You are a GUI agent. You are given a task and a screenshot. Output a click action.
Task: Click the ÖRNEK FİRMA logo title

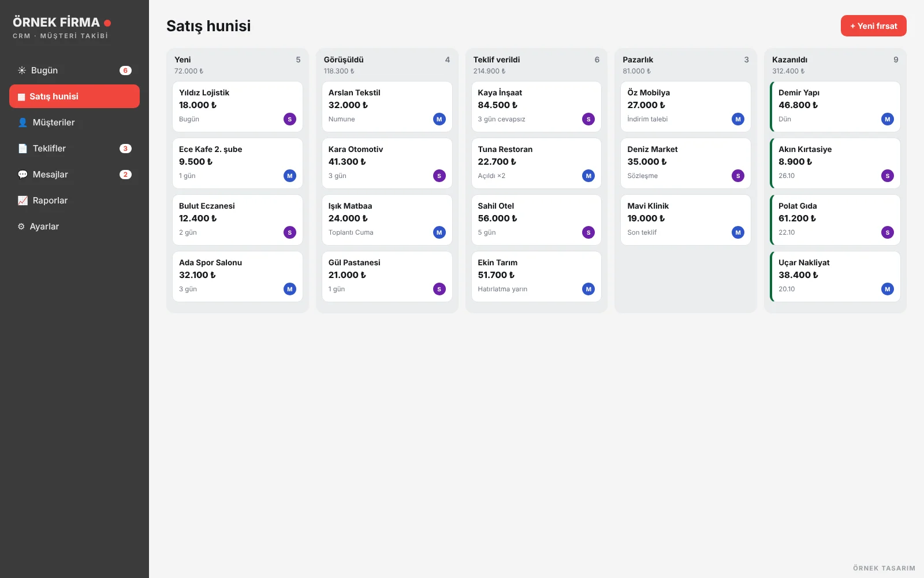[x=56, y=23]
